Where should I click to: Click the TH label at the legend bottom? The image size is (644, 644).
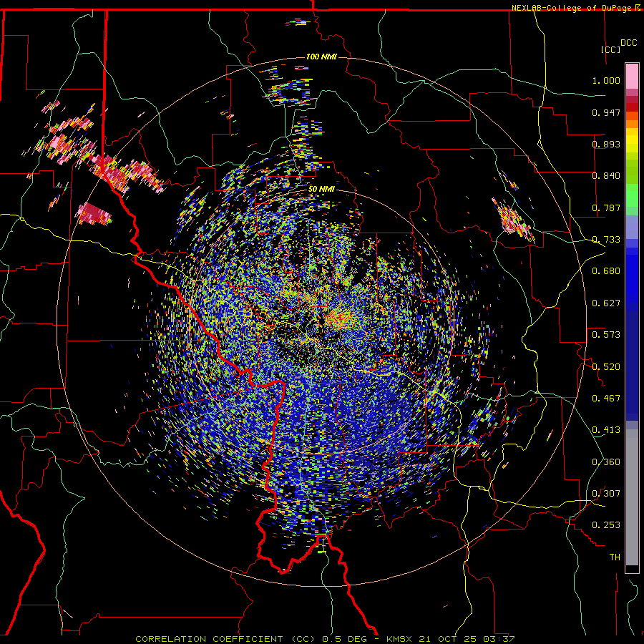[x=615, y=557]
